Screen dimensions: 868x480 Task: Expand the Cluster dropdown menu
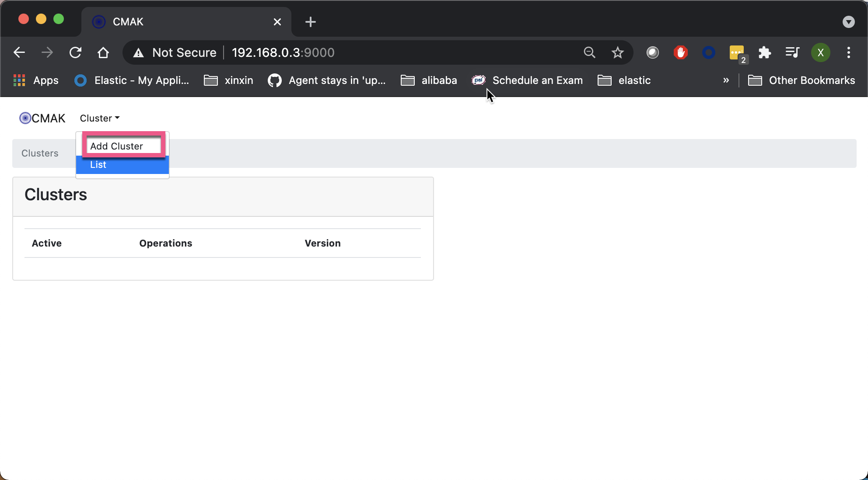(x=99, y=118)
